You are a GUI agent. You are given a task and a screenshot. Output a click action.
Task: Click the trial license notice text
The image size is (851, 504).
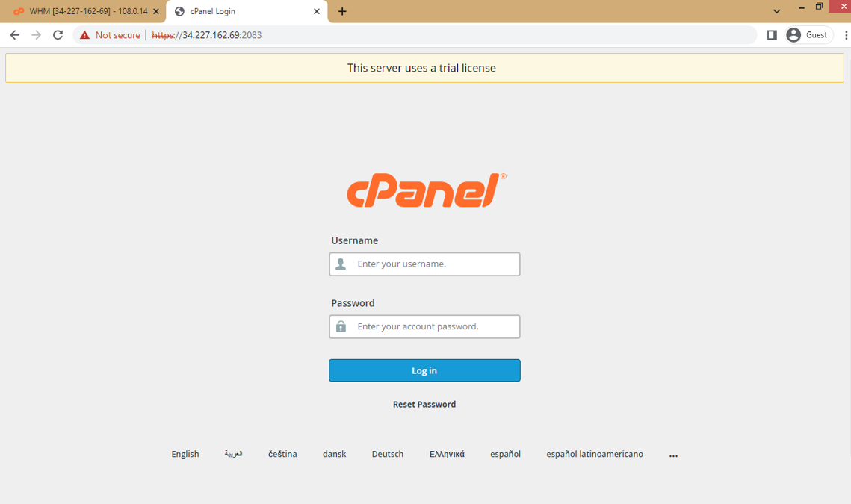(421, 69)
